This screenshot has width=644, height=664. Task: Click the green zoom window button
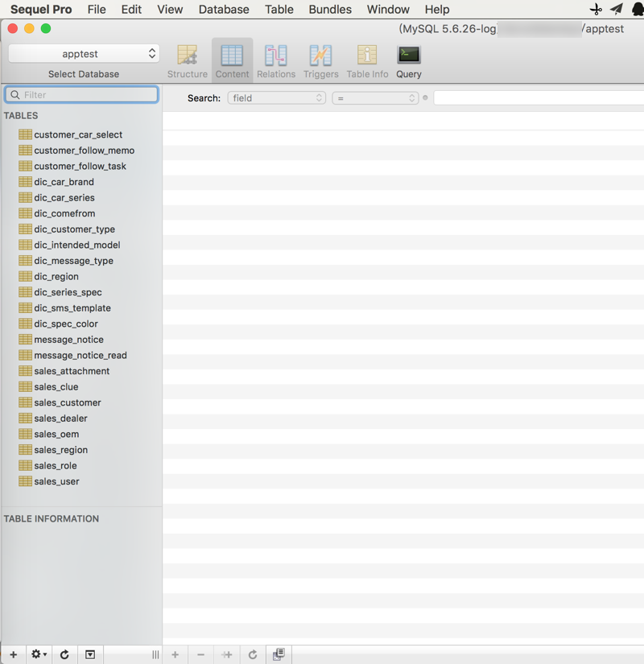coord(46,28)
